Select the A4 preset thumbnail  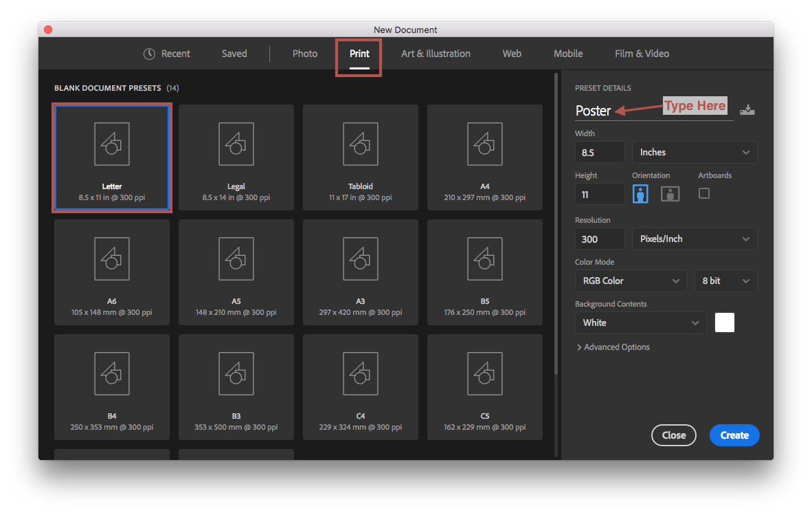click(x=485, y=157)
